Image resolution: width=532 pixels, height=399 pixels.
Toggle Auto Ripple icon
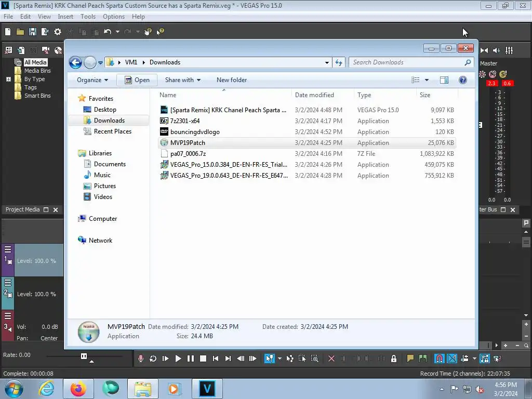pos(464,358)
